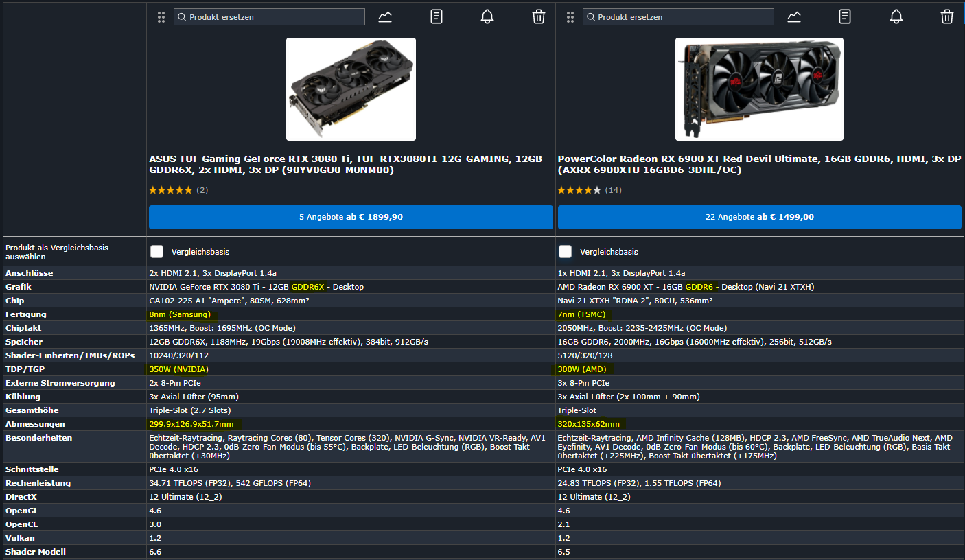Focus 'Produkt ersetzen' field above PowerColor card
Screen dimensions: 965x560
678,17
